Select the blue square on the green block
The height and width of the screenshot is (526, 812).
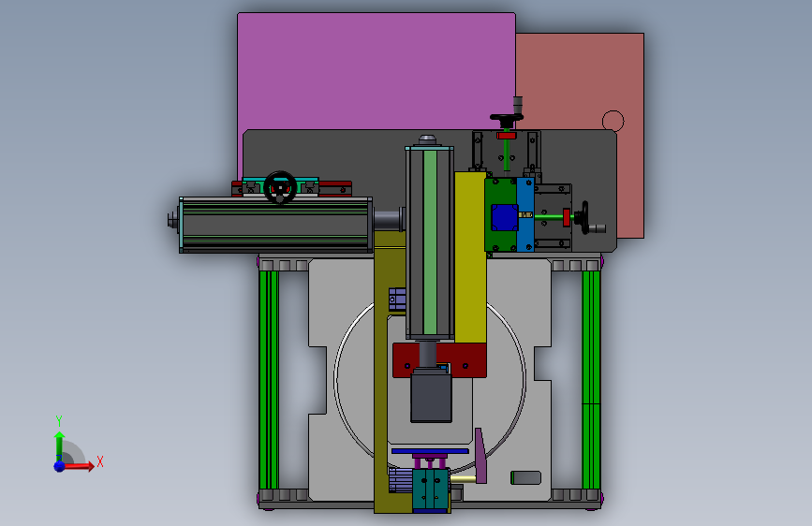point(505,217)
